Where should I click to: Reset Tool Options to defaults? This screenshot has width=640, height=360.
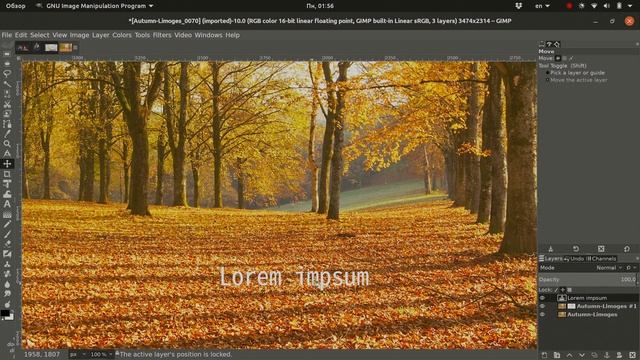tap(627, 249)
